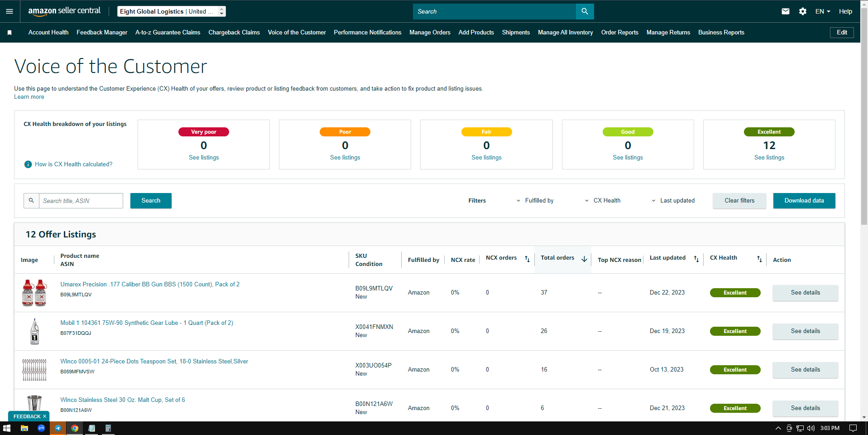Click Clear filters button
This screenshot has width=868, height=435.
pyautogui.click(x=739, y=201)
